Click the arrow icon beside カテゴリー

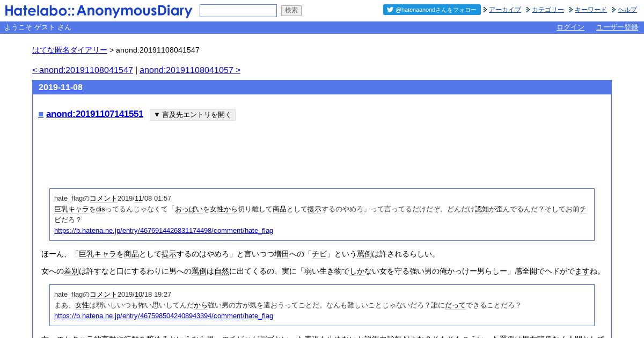point(528,10)
